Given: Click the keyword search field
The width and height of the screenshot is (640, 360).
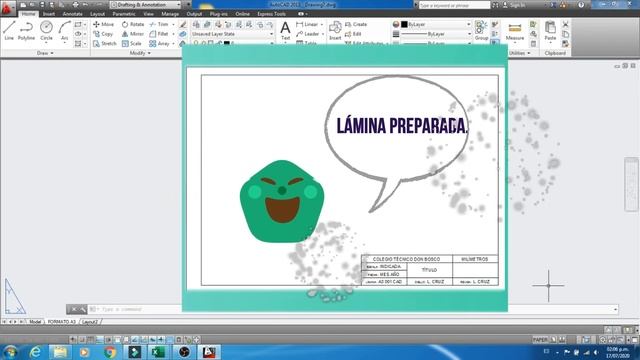Looking at the screenshot, I should click(454, 5).
